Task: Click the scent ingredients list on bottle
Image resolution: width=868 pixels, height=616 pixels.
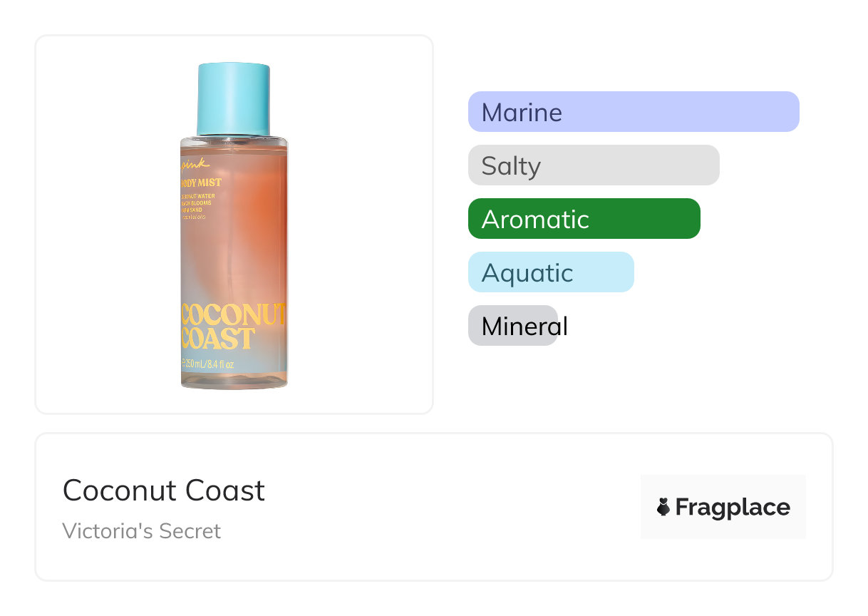Action: pos(201,207)
